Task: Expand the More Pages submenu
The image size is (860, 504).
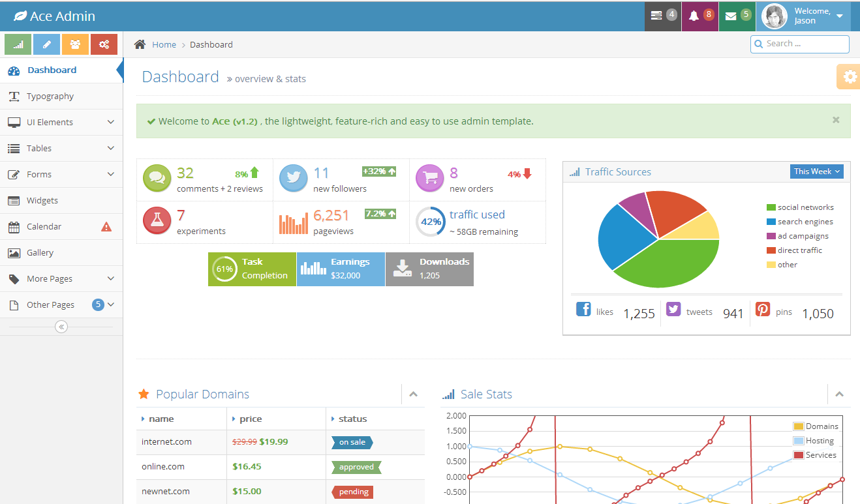Action: tap(61, 278)
